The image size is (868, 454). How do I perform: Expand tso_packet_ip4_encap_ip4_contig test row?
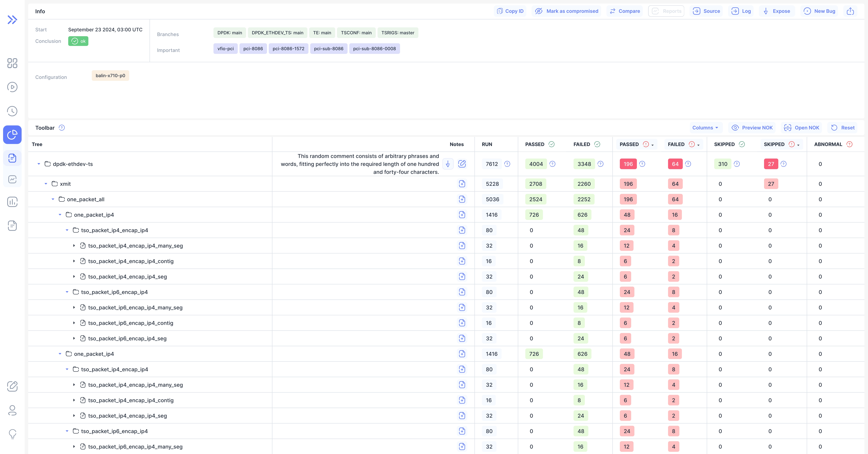click(x=74, y=261)
